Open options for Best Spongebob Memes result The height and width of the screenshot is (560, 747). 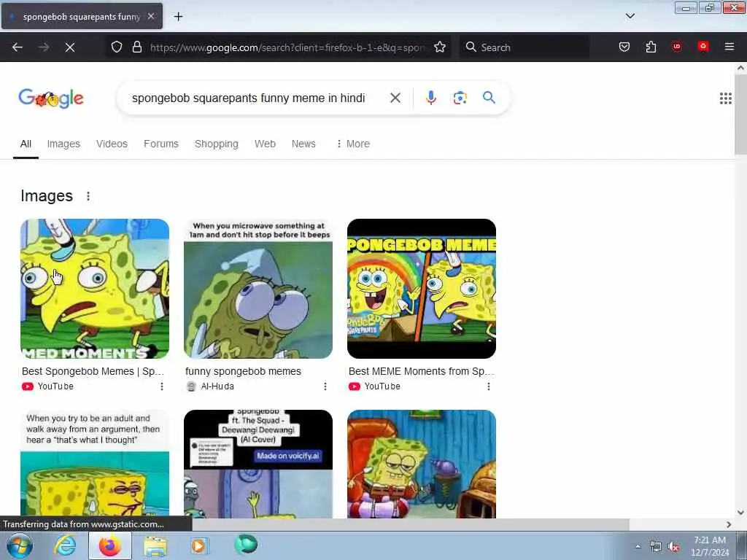click(x=162, y=386)
